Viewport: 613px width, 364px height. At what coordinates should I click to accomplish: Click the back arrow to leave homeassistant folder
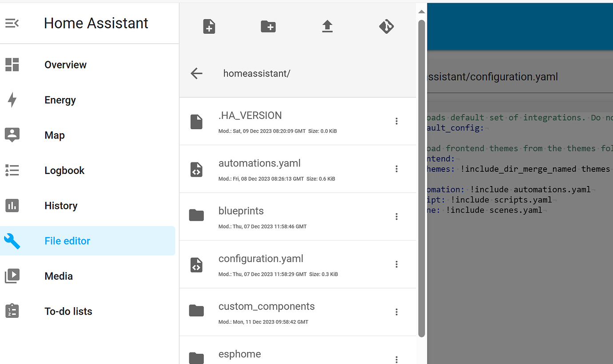(196, 73)
